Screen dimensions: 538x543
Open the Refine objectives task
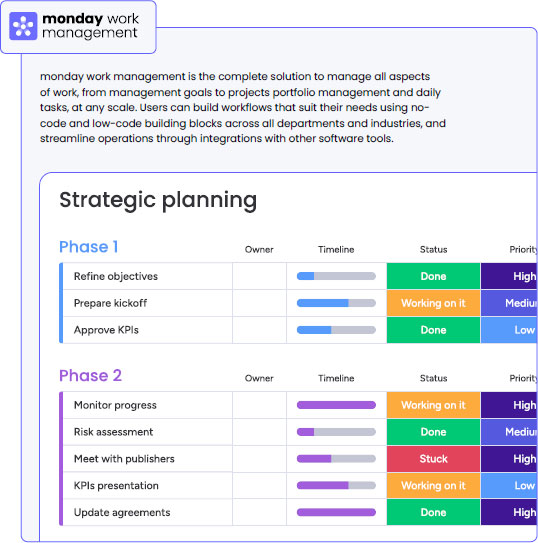116,276
